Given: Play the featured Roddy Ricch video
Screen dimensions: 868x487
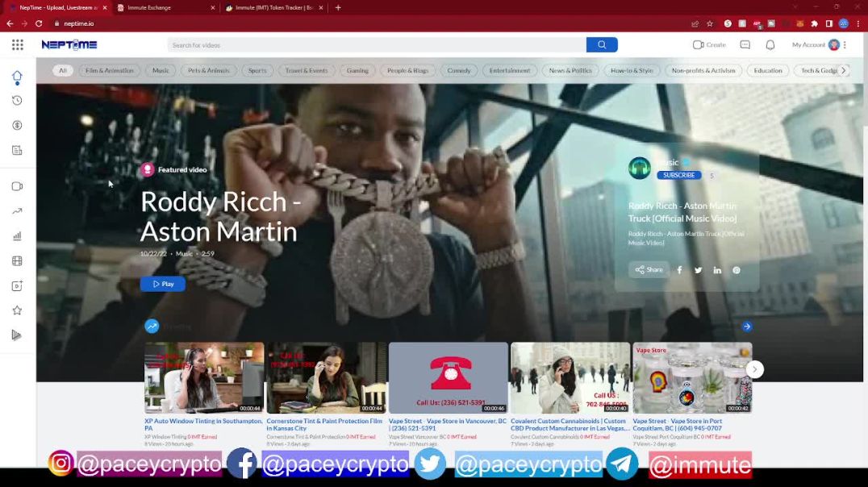Looking at the screenshot, I should pyautogui.click(x=163, y=284).
